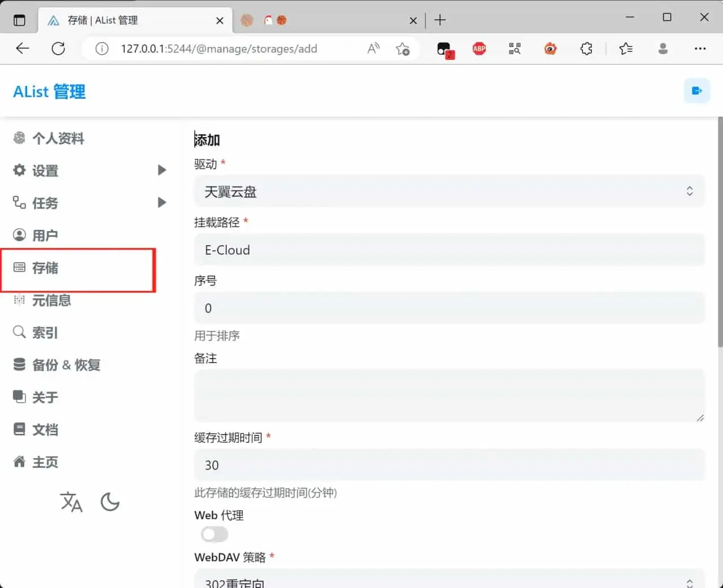
Task: Open the 驱动 driver dropdown
Action: click(449, 191)
